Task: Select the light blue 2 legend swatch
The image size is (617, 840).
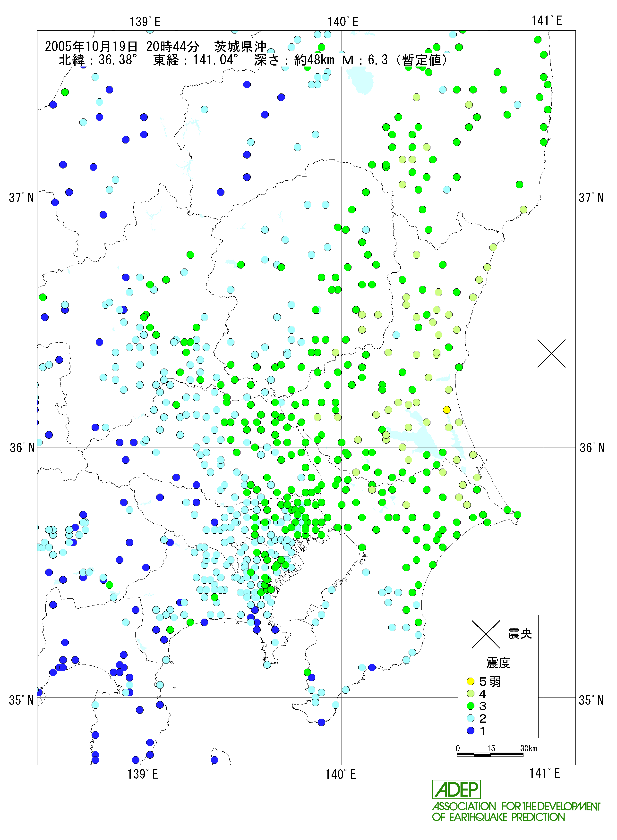Action: coord(471,718)
